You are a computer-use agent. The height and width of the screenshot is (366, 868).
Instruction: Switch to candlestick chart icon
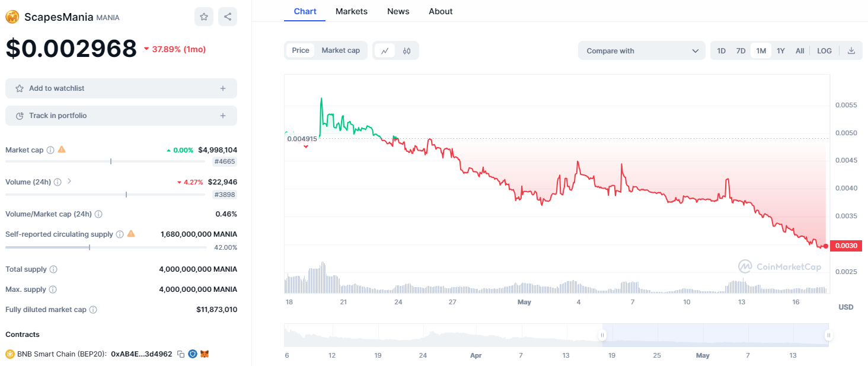(407, 50)
